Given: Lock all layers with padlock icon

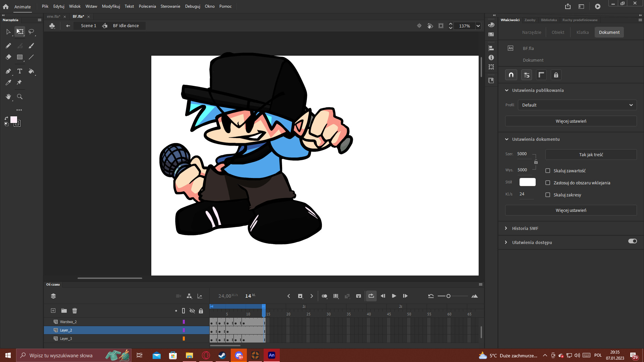Looking at the screenshot, I should pyautogui.click(x=201, y=311).
